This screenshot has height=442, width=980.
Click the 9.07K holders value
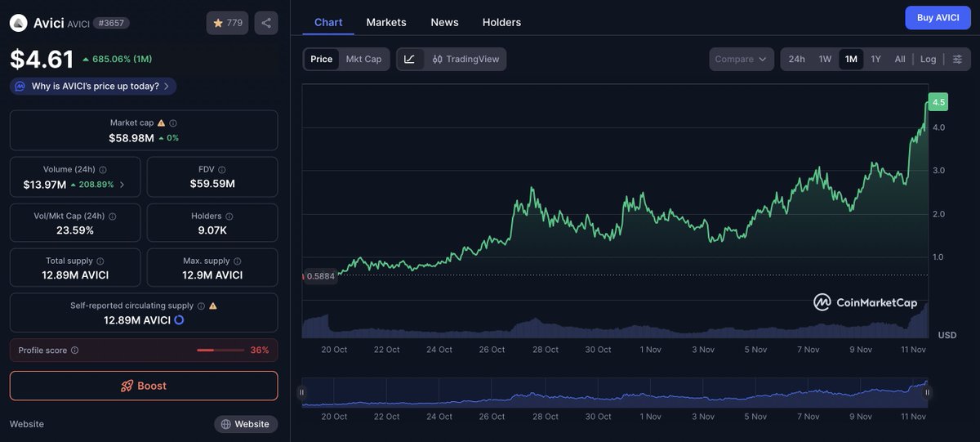212,230
